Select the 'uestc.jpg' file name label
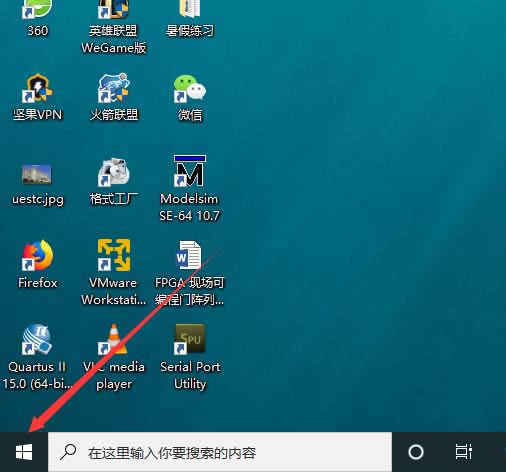 click(38, 199)
